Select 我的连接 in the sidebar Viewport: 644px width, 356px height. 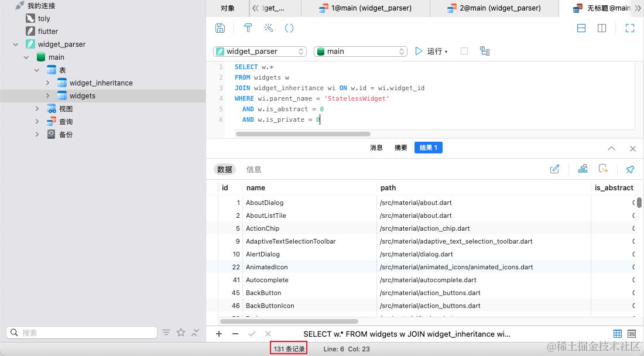(41, 6)
